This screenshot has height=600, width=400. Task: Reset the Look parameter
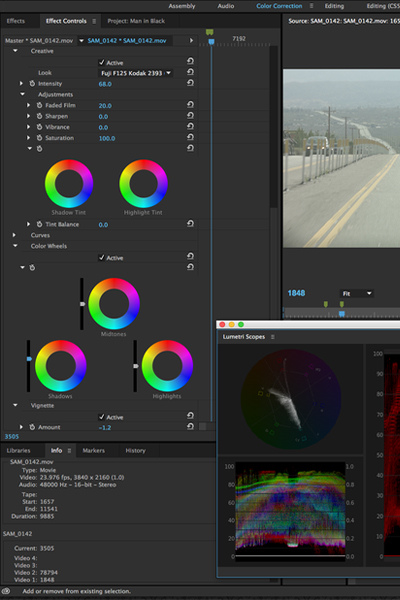coord(190,72)
